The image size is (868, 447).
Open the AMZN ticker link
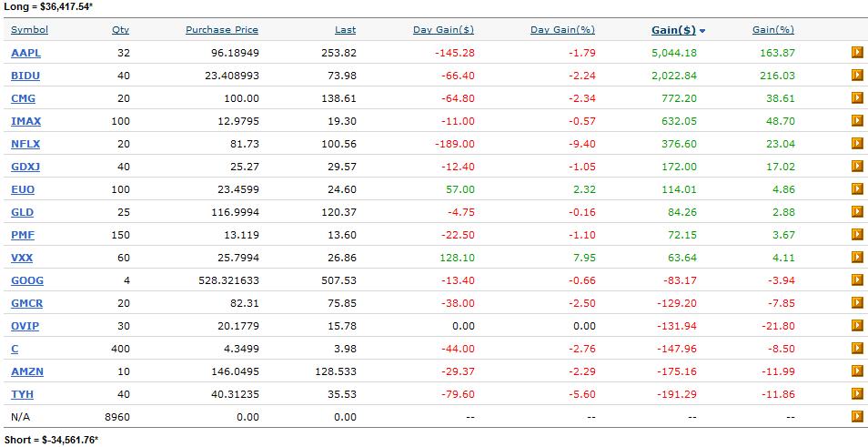click(27, 371)
